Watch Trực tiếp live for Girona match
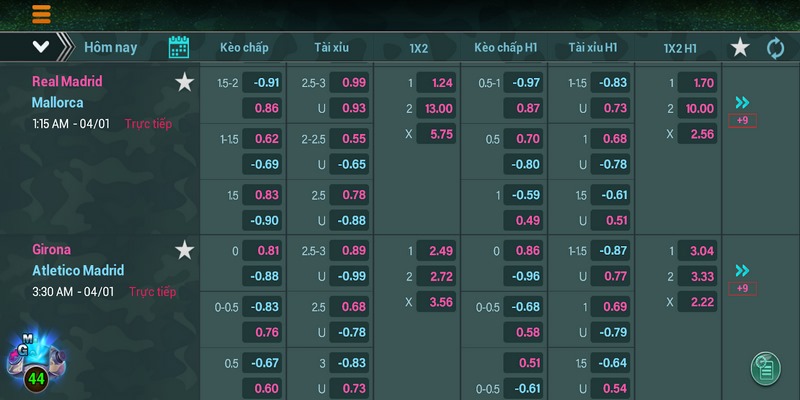800x400 pixels. pos(153,292)
